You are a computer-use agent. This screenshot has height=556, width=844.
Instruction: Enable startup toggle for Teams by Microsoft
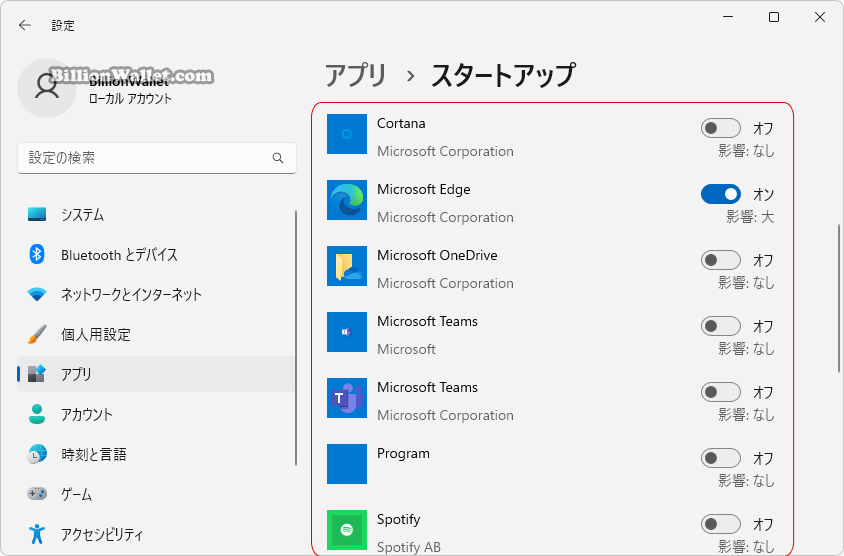pos(720,326)
